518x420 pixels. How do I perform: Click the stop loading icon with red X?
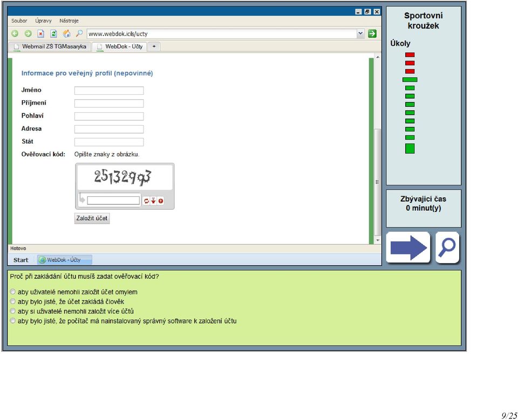point(40,33)
